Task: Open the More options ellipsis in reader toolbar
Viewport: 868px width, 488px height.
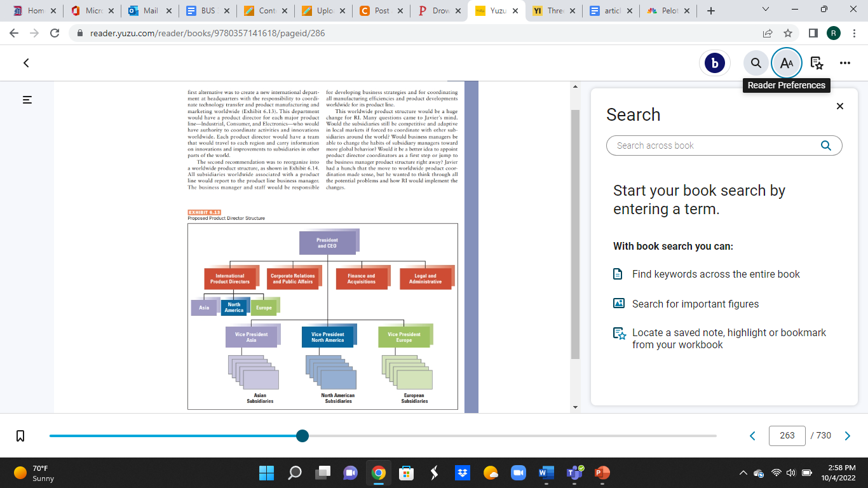Action: 845,63
